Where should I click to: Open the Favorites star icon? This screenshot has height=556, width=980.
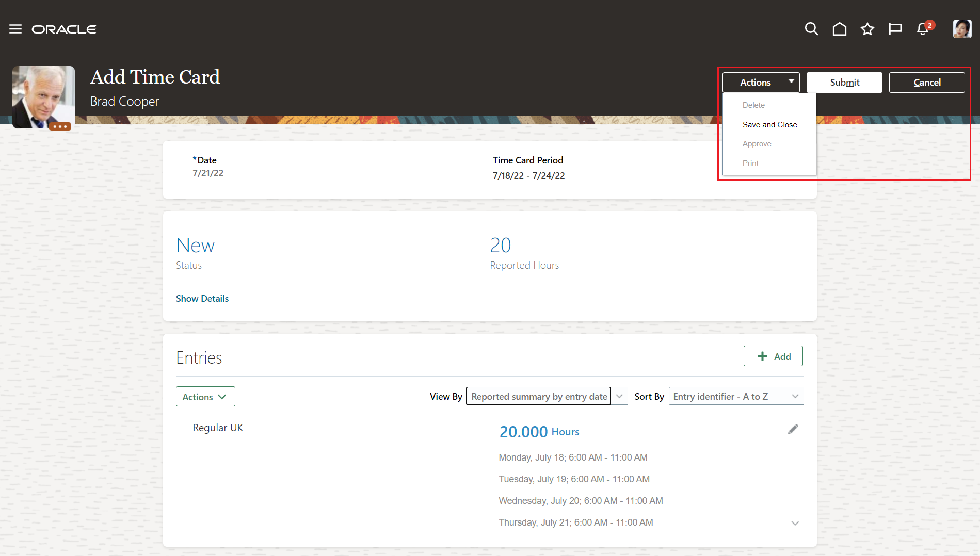[867, 29]
